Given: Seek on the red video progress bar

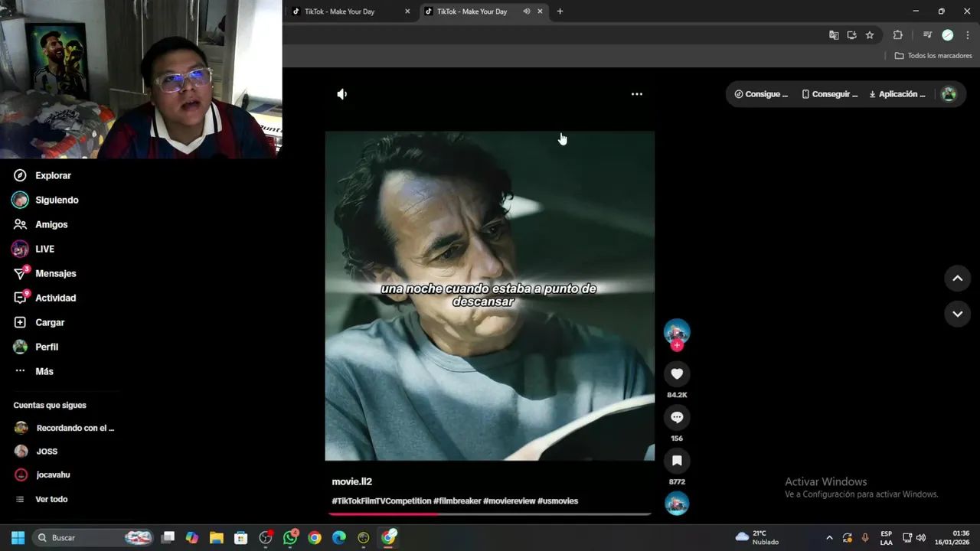Looking at the screenshot, I should click(490, 514).
